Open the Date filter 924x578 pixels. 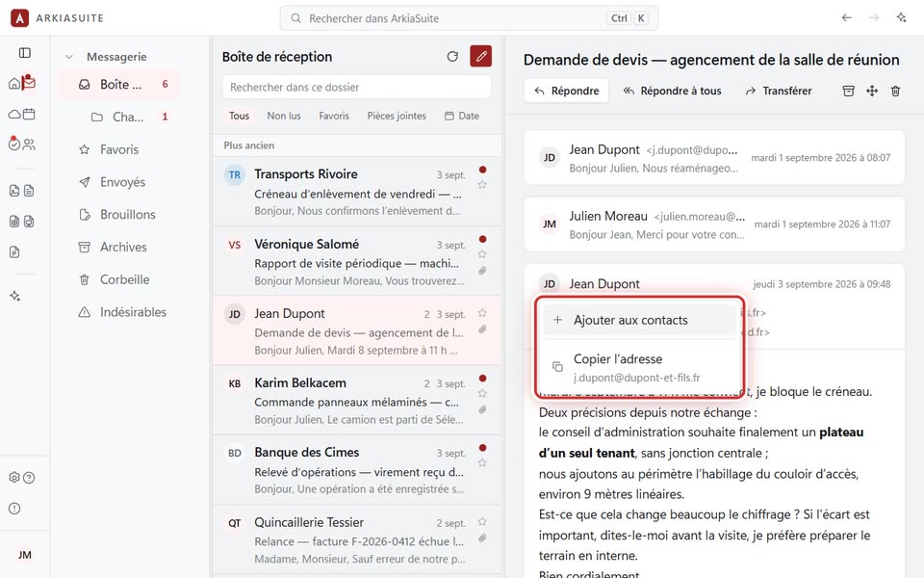coord(461,117)
